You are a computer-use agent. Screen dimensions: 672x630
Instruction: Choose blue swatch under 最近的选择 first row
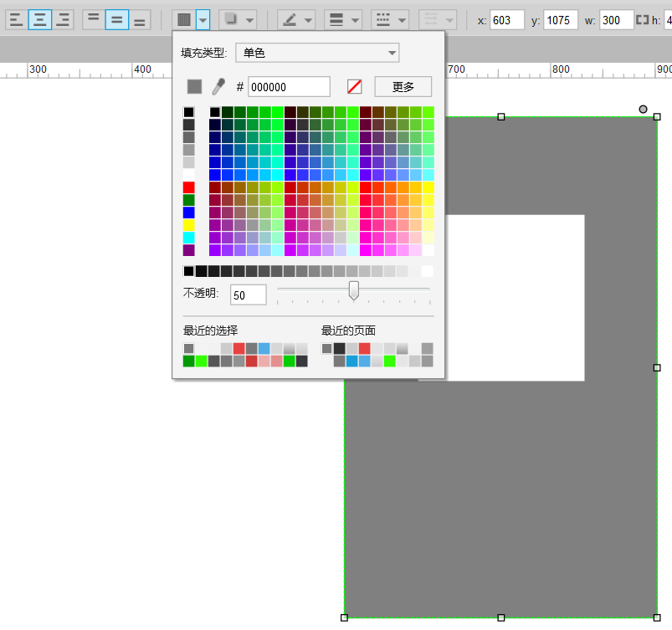click(x=264, y=348)
